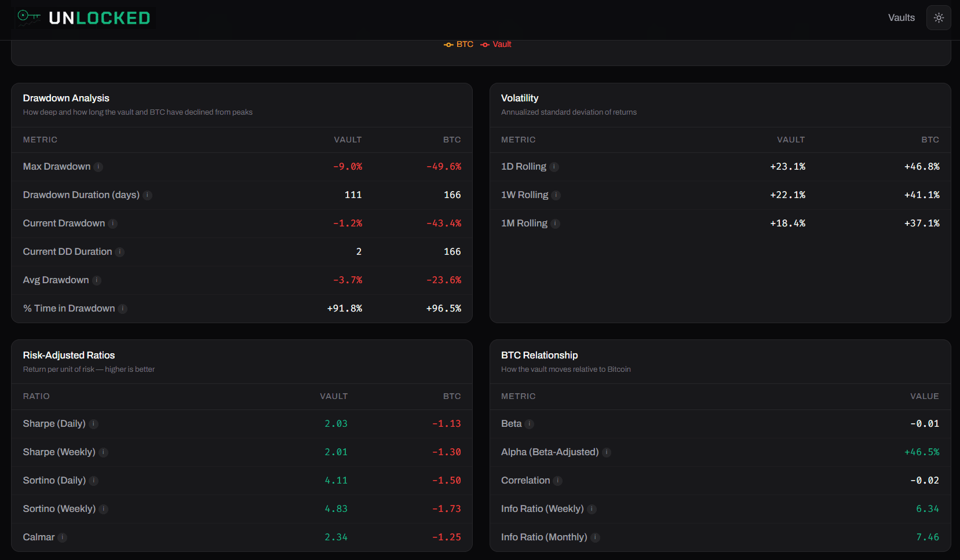The image size is (960, 560).
Task: Click the info icon beside 1D Rolling
Action: [554, 167]
